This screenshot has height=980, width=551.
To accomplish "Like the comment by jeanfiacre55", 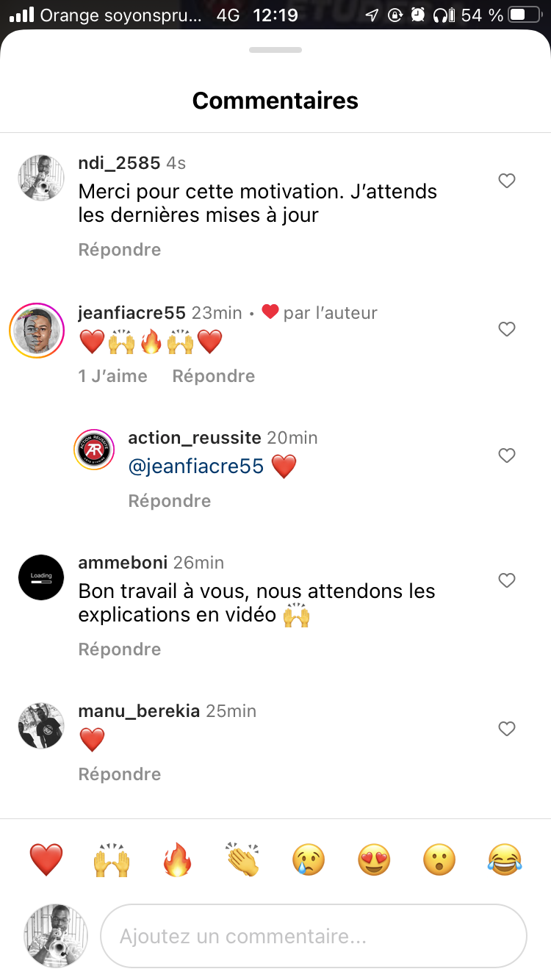I will coord(507,329).
